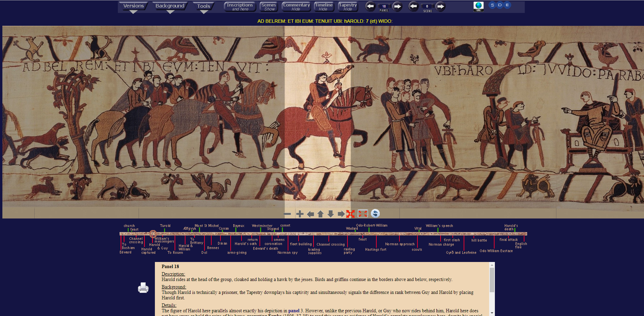Image resolution: width=644 pixels, height=316 pixels.
Task: Zoom out with the minus icon
Action: click(x=287, y=214)
